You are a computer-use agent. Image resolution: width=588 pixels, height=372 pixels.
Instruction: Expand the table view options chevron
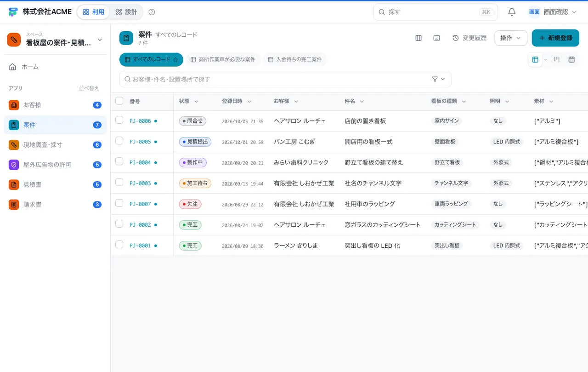[x=546, y=60]
